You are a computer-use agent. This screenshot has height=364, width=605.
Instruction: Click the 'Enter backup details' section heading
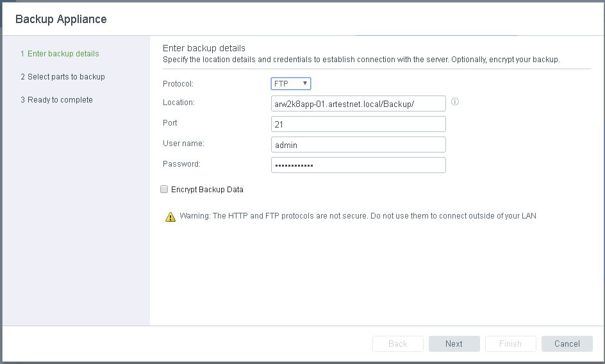pos(204,48)
